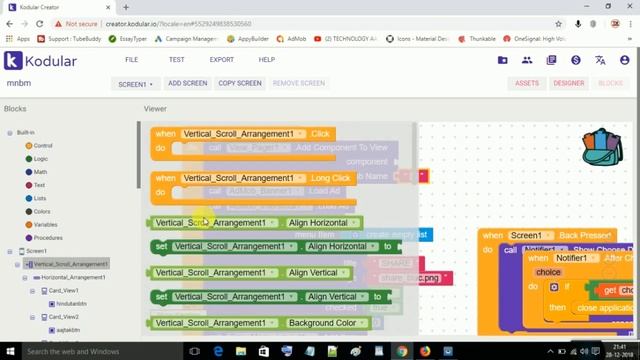
Task: Switch to the DESIGNER view
Action: click(x=569, y=83)
